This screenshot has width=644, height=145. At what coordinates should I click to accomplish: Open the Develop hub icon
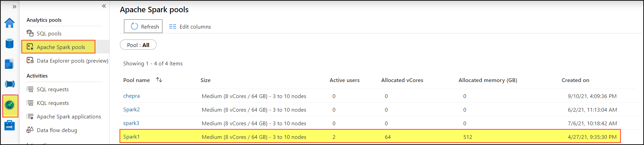[10, 64]
